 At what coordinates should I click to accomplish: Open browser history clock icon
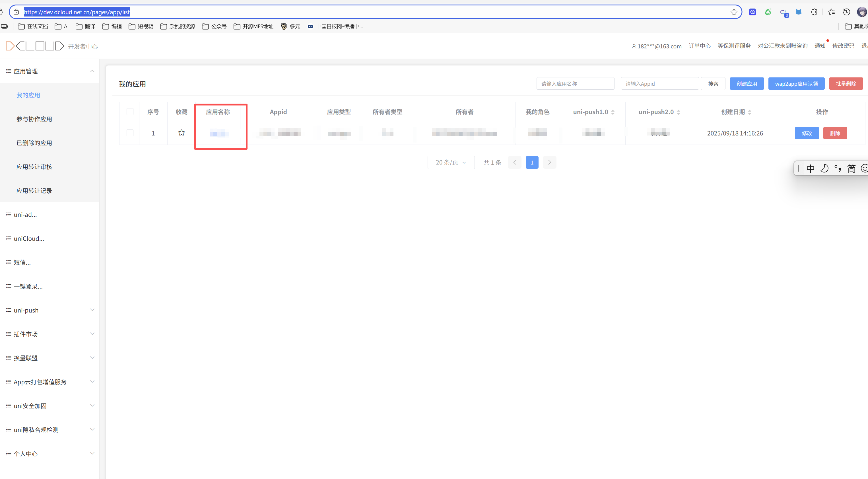coord(846,12)
